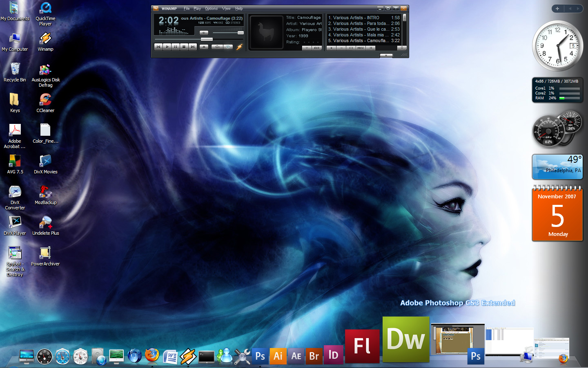
Task: Open Winamp's Options menu
Action: click(x=212, y=8)
